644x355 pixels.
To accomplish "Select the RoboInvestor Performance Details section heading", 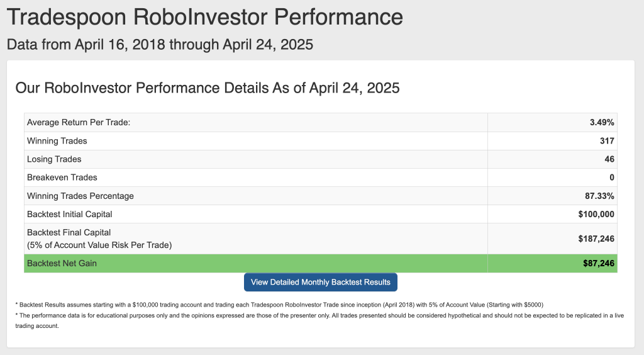I will (208, 87).
